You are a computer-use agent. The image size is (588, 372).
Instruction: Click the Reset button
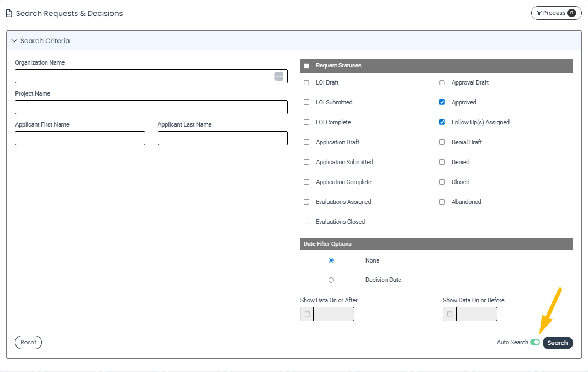(29, 342)
